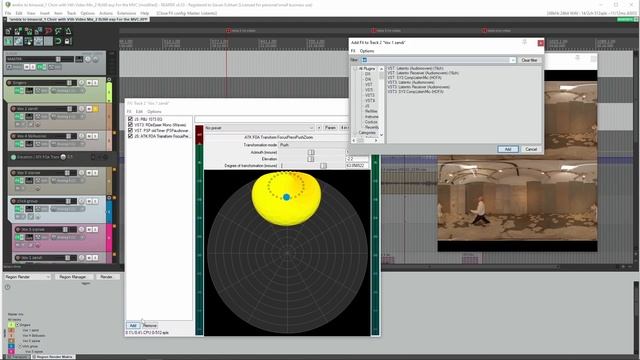Expand the Categories tree node
The width and height of the screenshot is (640, 360).
[x=355, y=133]
